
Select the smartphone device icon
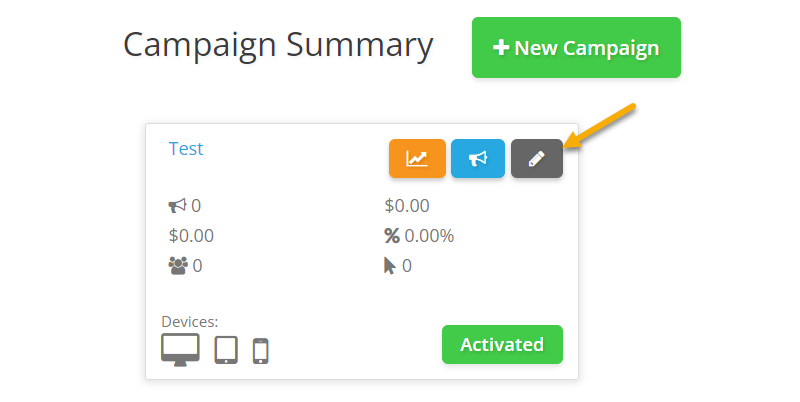point(260,351)
